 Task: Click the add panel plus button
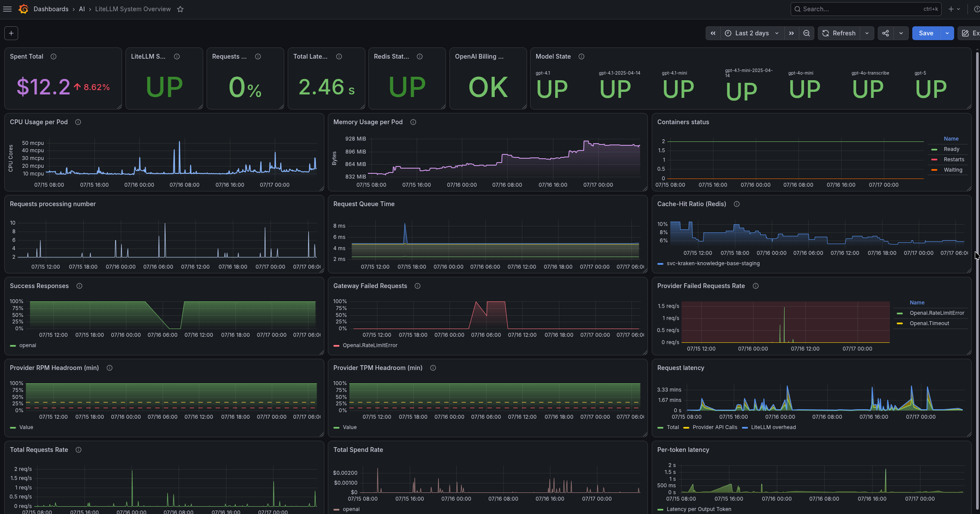tap(11, 33)
